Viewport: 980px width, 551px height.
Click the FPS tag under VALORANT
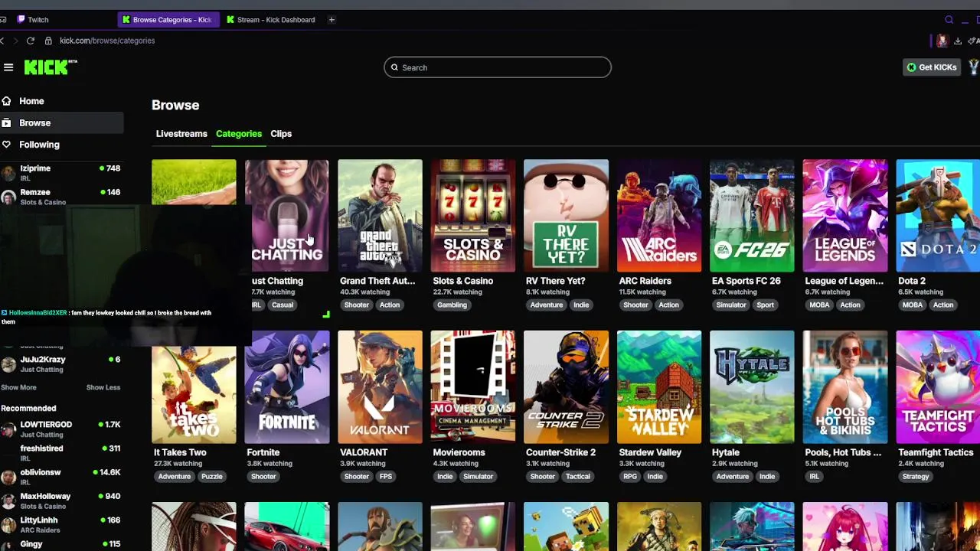(386, 476)
